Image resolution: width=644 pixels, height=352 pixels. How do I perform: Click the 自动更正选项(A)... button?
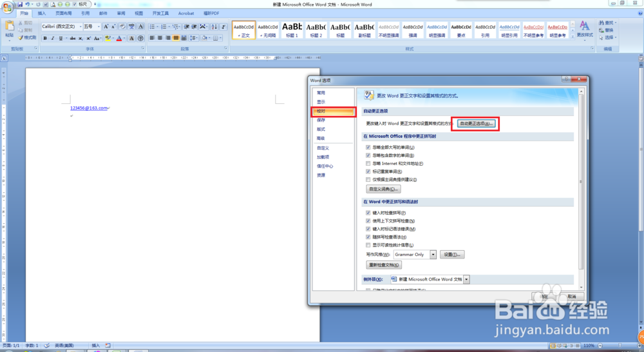(476, 123)
